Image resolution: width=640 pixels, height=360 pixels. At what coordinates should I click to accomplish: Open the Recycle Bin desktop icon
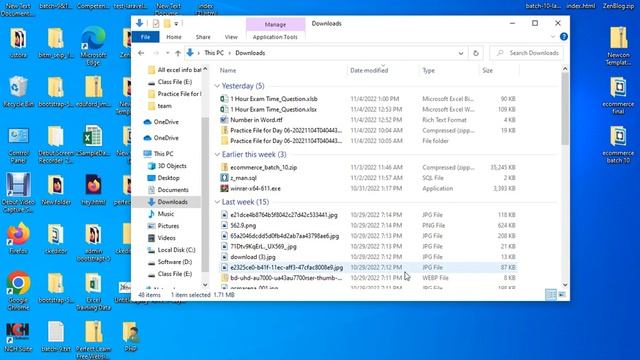point(18,92)
